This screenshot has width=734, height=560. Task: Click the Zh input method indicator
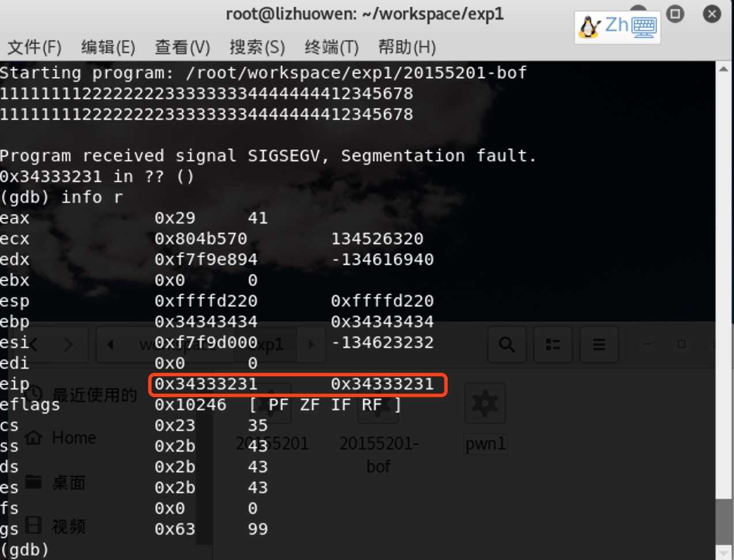[x=616, y=25]
